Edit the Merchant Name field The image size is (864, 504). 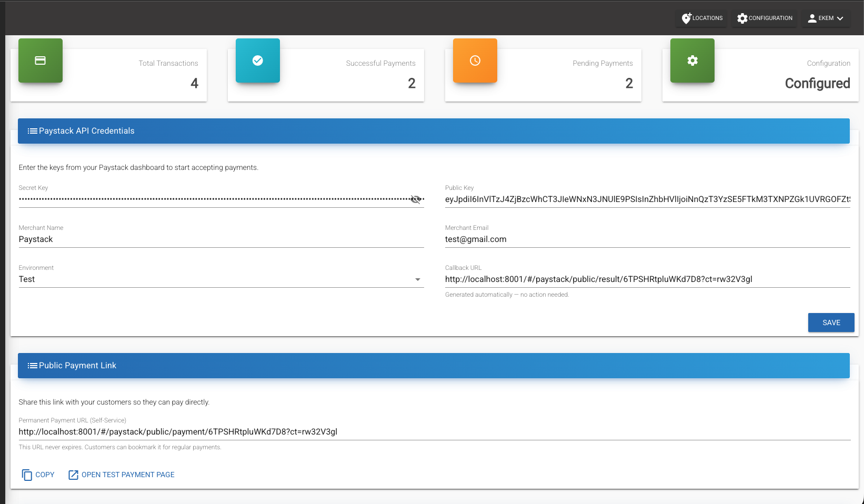coord(222,239)
